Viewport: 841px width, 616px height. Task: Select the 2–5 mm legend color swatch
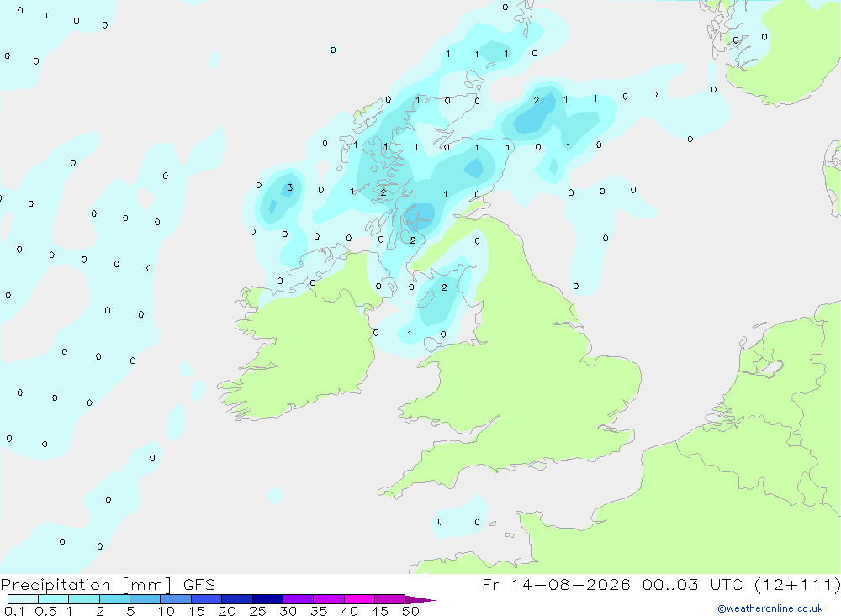point(114,599)
